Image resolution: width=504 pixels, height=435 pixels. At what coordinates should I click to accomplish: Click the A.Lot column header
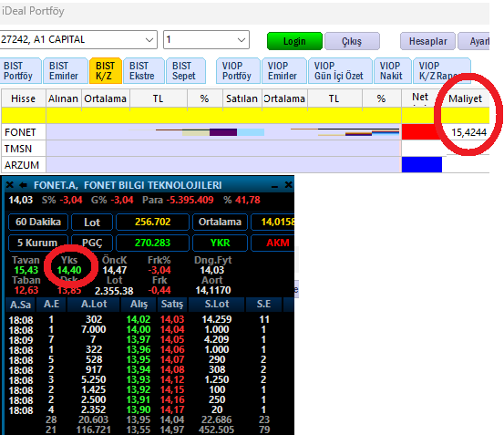point(94,305)
